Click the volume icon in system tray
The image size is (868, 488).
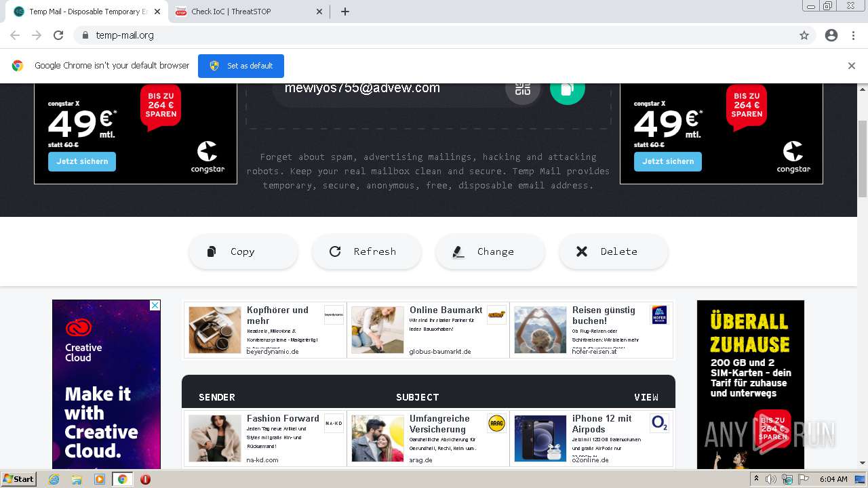pos(771,479)
